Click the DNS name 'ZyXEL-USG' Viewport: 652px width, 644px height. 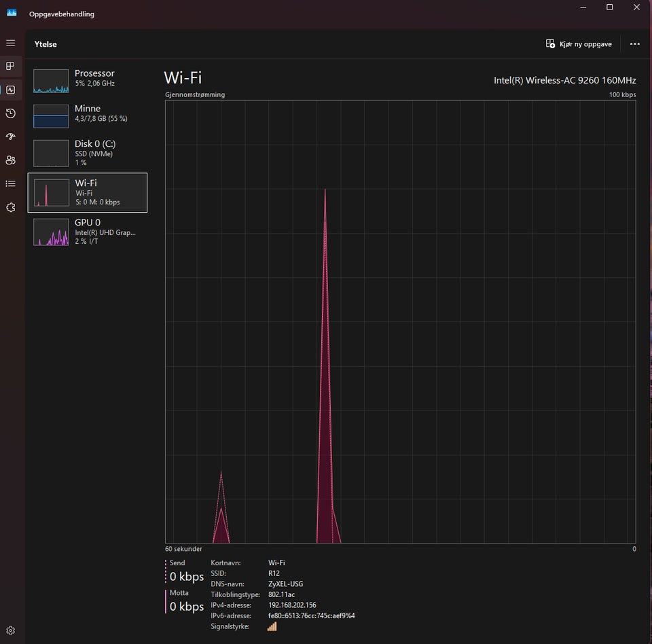pyautogui.click(x=286, y=584)
